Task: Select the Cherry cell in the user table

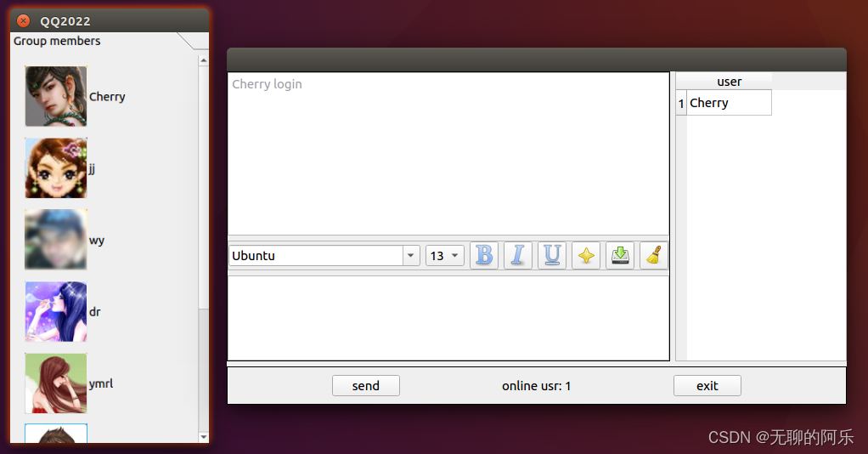Action: coord(729,103)
